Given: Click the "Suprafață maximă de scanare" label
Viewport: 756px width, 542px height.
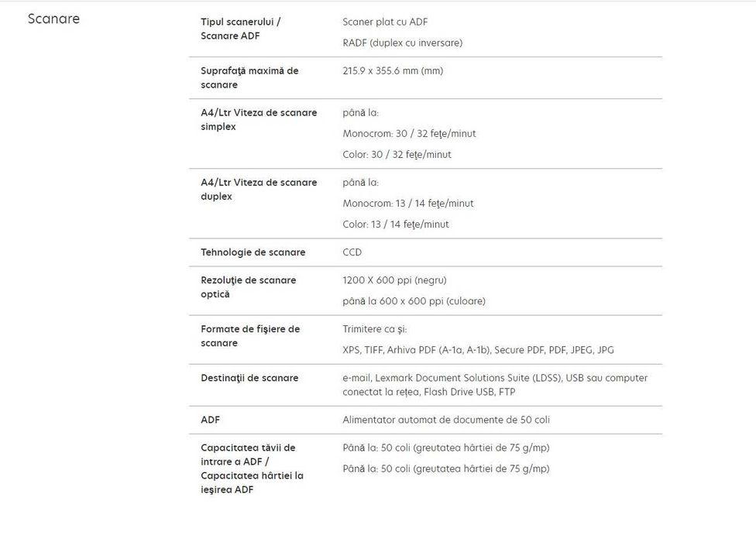Looking at the screenshot, I should (249, 77).
